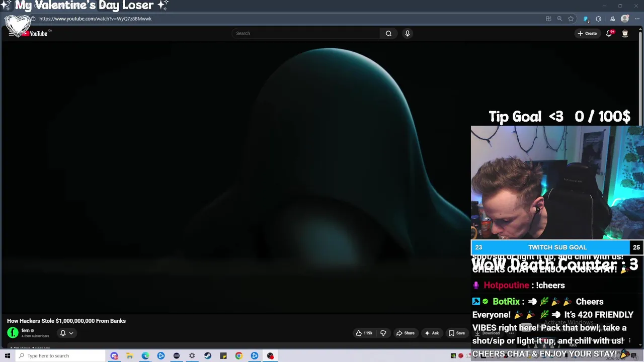Image resolution: width=644 pixels, height=362 pixels.
Task: Open the YouTube home logo
Action: 35,34
